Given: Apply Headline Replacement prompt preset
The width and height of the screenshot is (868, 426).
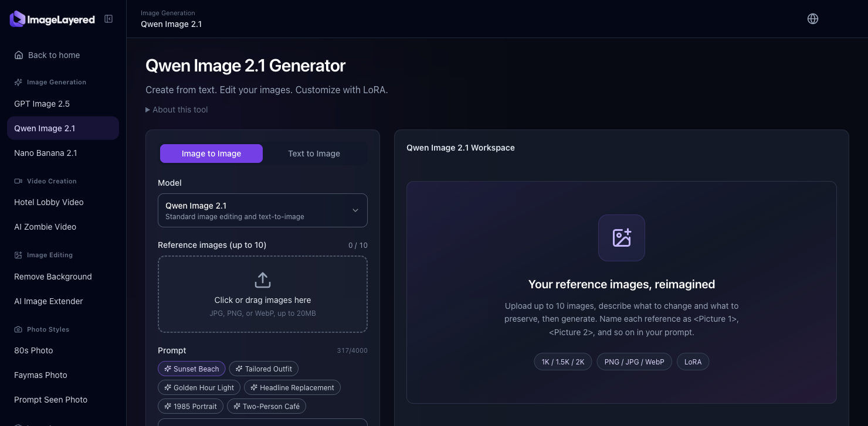Looking at the screenshot, I should [292, 387].
